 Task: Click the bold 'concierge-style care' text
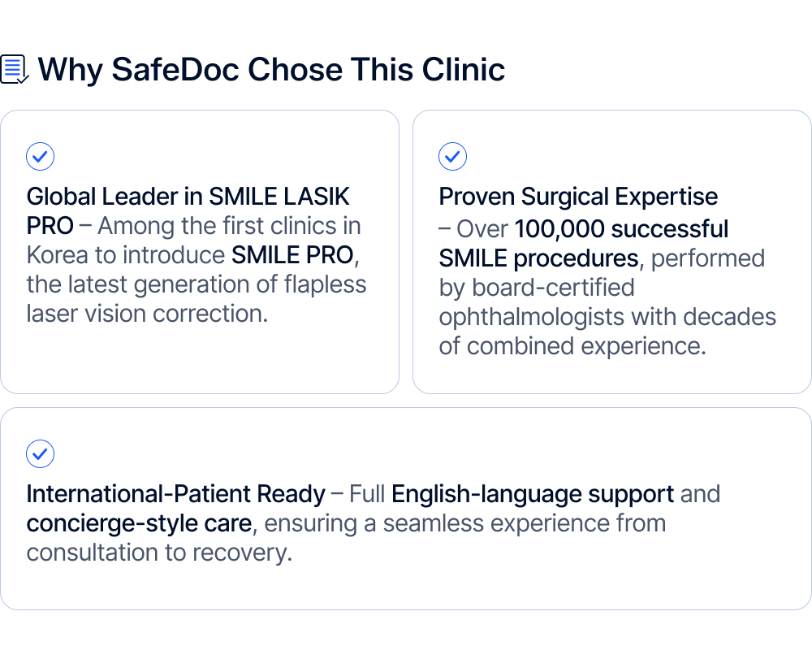click(x=141, y=523)
